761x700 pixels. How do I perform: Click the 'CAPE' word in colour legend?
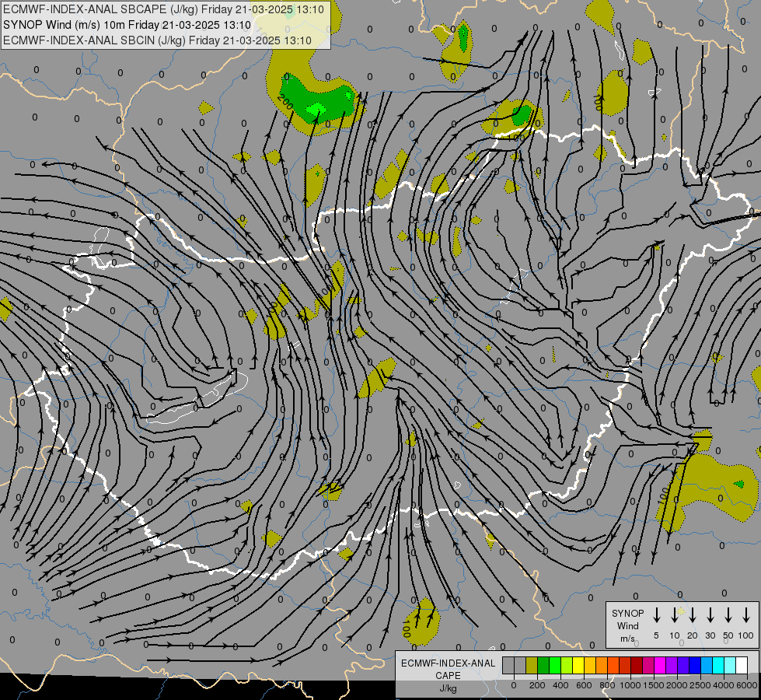click(448, 676)
